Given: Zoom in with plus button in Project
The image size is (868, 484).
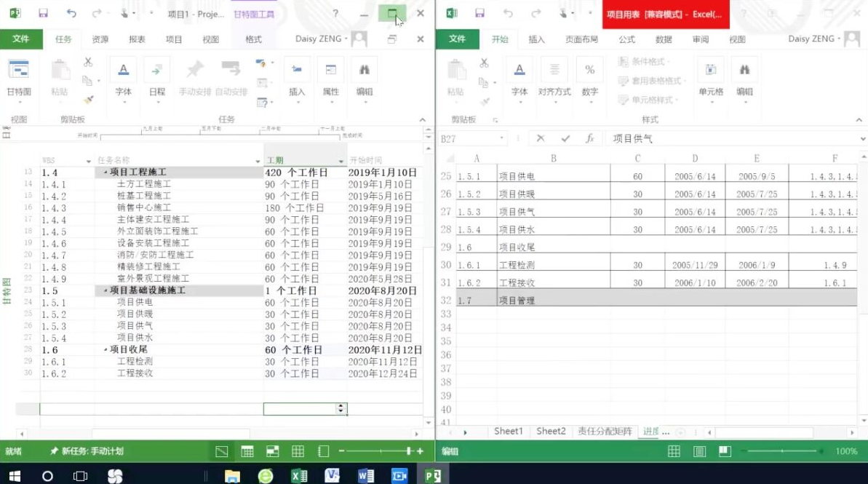Looking at the screenshot, I should [x=420, y=451].
